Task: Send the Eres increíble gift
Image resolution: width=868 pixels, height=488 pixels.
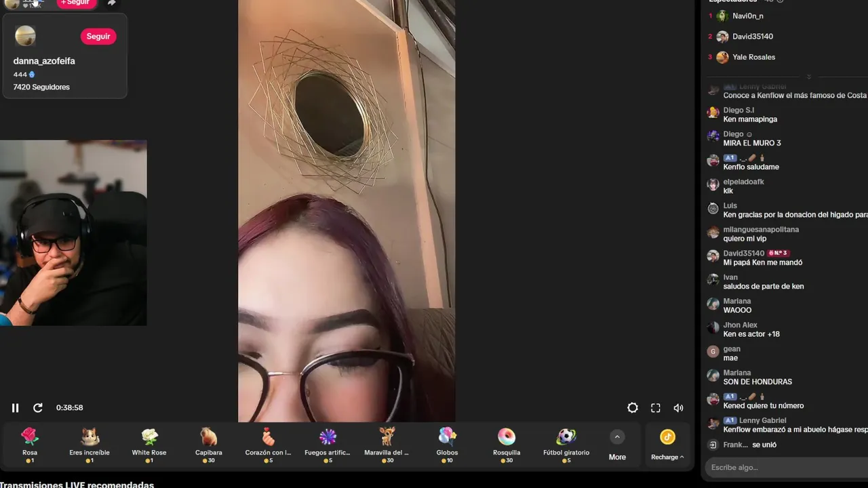Action: [x=90, y=445]
